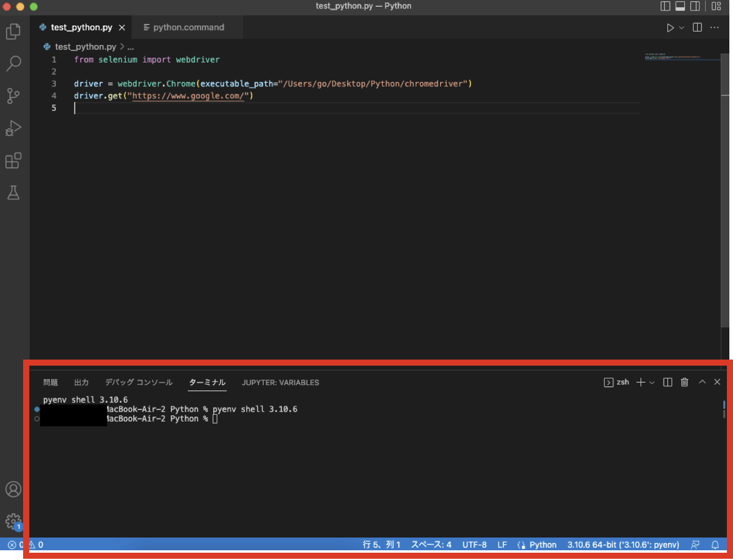Kill the zsh terminal with the trash icon
733x560 pixels.
tap(684, 382)
